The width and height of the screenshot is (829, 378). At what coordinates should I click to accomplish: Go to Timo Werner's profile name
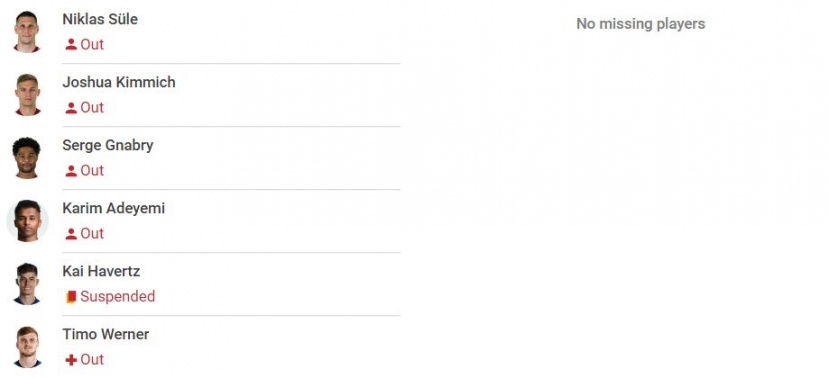point(106,334)
